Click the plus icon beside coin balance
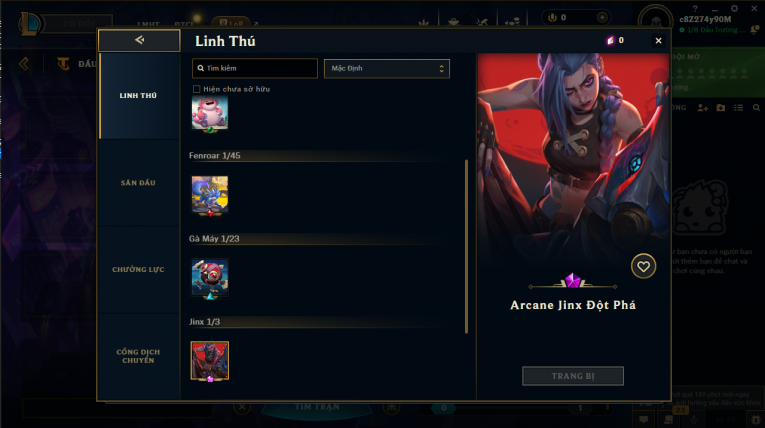Image resolution: width=765 pixels, height=428 pixels. pyautogui.click(x=602, y=18)
